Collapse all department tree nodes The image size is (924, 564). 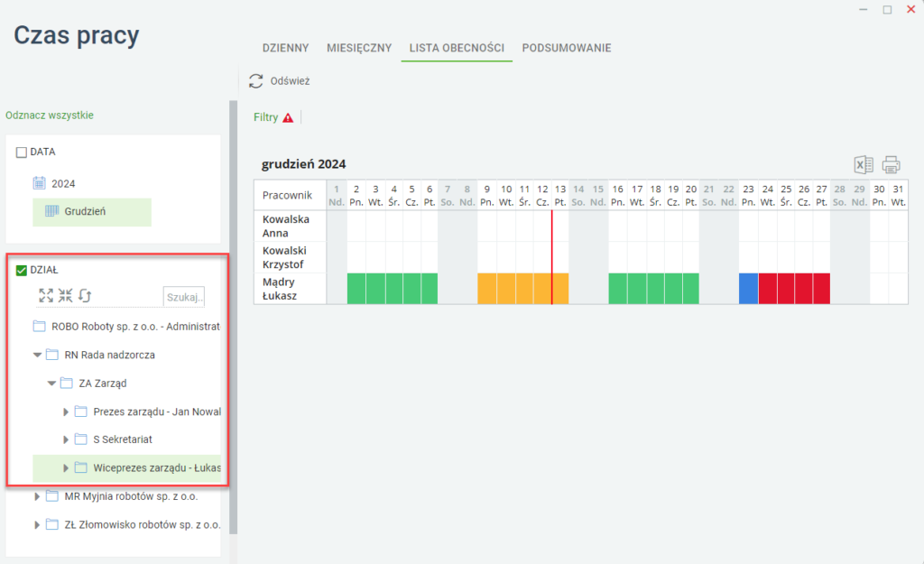[65, 295]
